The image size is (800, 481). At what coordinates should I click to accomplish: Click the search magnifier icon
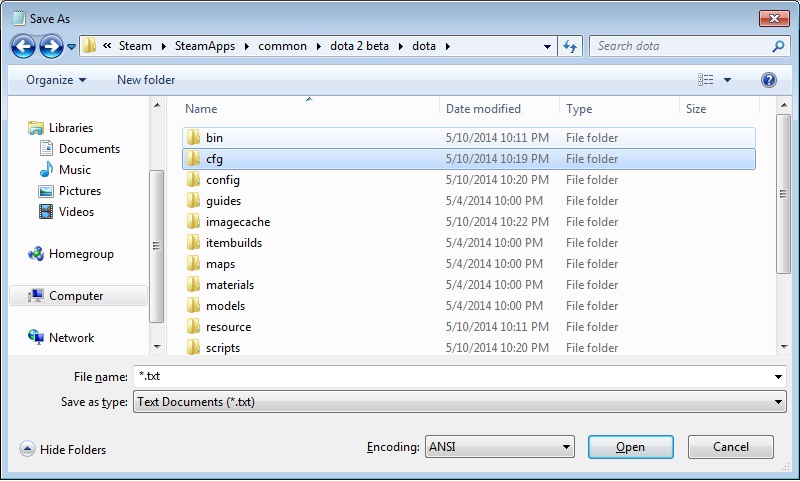(x=778, y=46)
